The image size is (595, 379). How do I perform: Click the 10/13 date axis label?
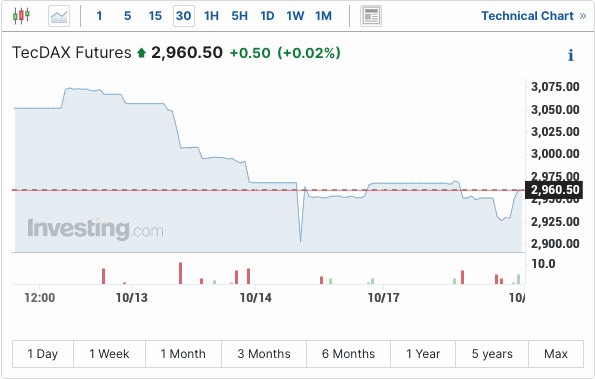(x=132, y=297)
